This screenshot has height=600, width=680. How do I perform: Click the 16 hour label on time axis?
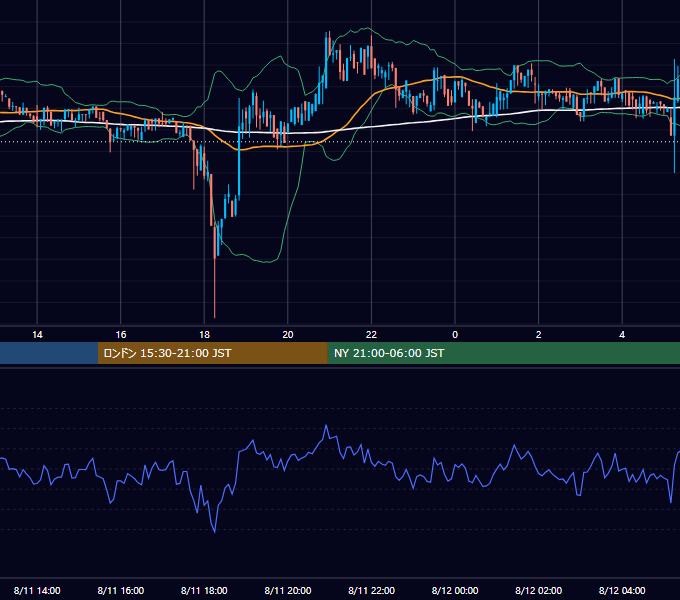pyautogui.click(x=121, y=335)
